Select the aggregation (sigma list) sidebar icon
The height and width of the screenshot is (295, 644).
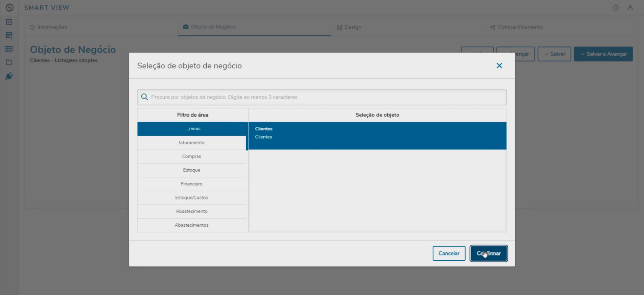[9, 36]
